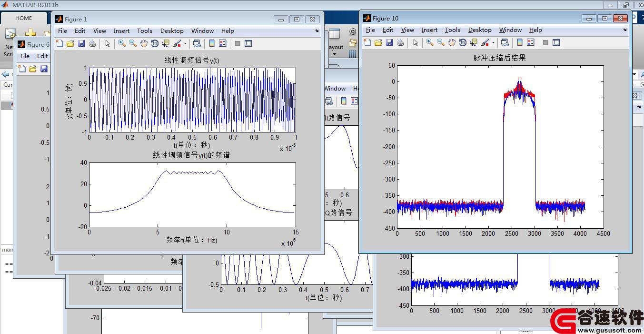Viewport: 644px width, 334px height.
Task: Toggle Edit Plot arrow in Figure 1
Action: coord(108,43)
